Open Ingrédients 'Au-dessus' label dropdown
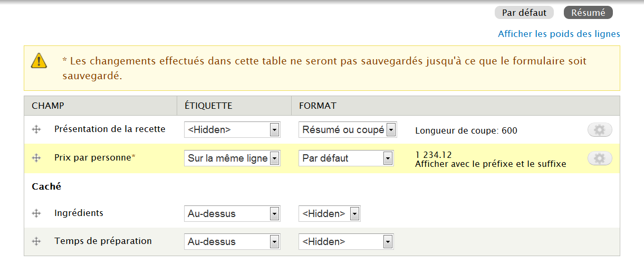Image resolution: width=644 pixels, height=263 pixels. (x=232, y=214)
